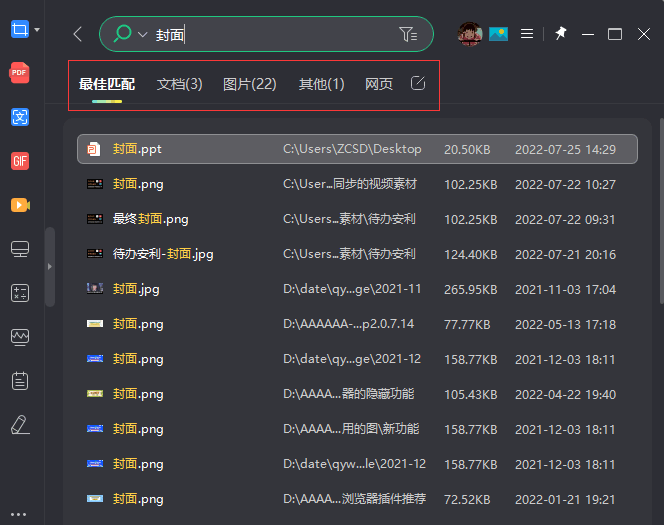The width and height of the screenshot is (664, 525).
Task: Open the screenshot tool dropdown arrow
Action: click(x=37, y=30)
